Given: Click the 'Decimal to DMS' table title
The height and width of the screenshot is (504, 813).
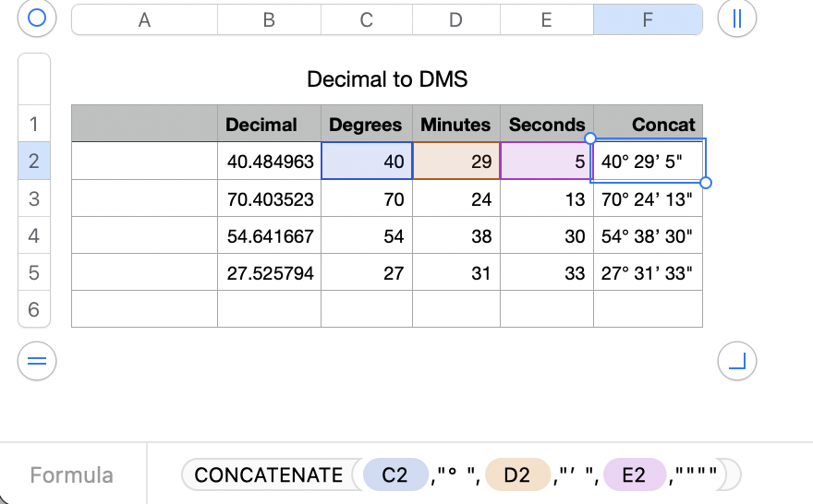Looking at the screenshot, I should pos(387,79).
